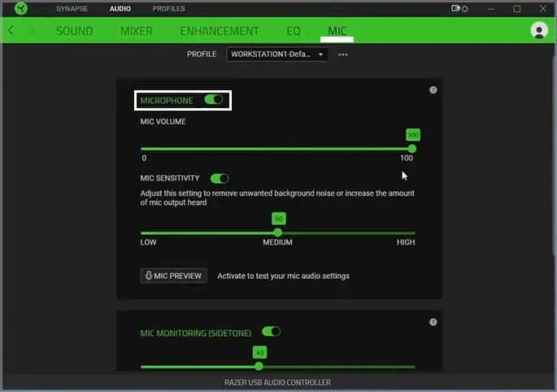
Task: Click the Razer logo icon
Action: click(21, 8)
